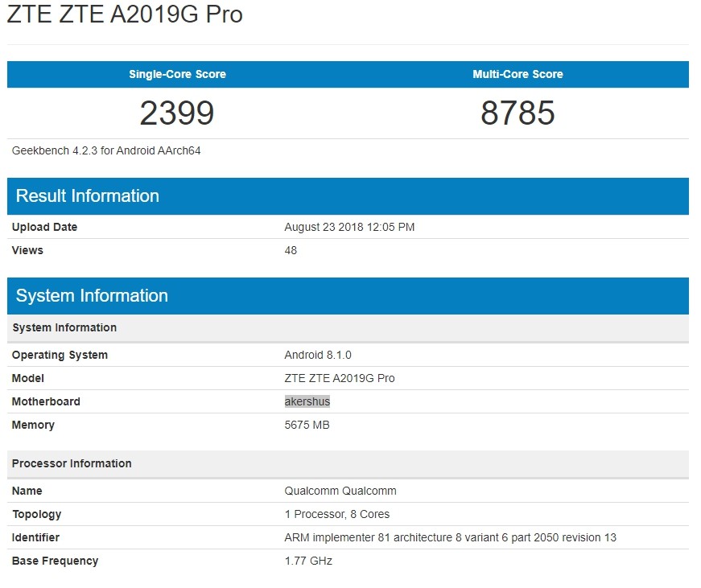
Task: Click the '1.77 GHz' frequency value
Action: coord(308,561)
